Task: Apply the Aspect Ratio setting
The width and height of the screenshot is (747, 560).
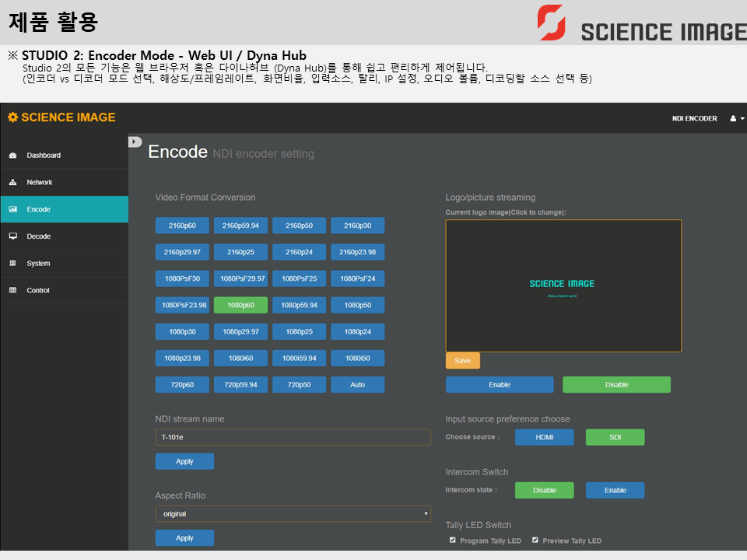Action: click(184, 538)
